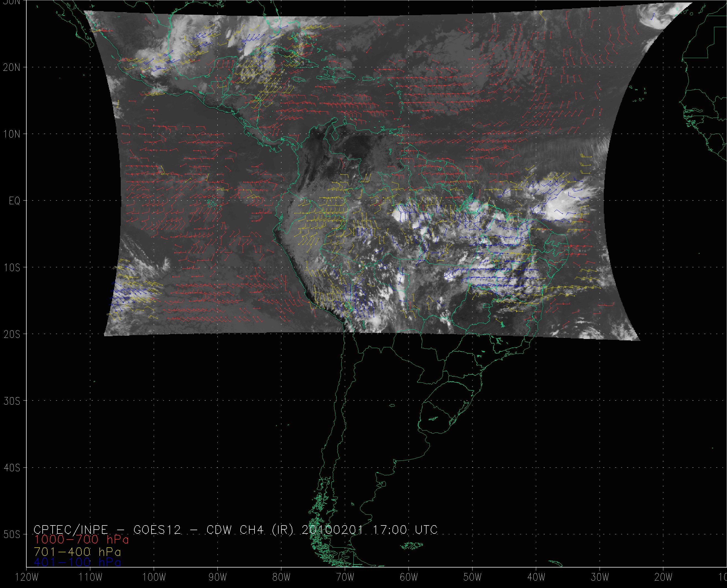
Task: Click the 20N latitude axis label
Action: [x=12, y=68]
